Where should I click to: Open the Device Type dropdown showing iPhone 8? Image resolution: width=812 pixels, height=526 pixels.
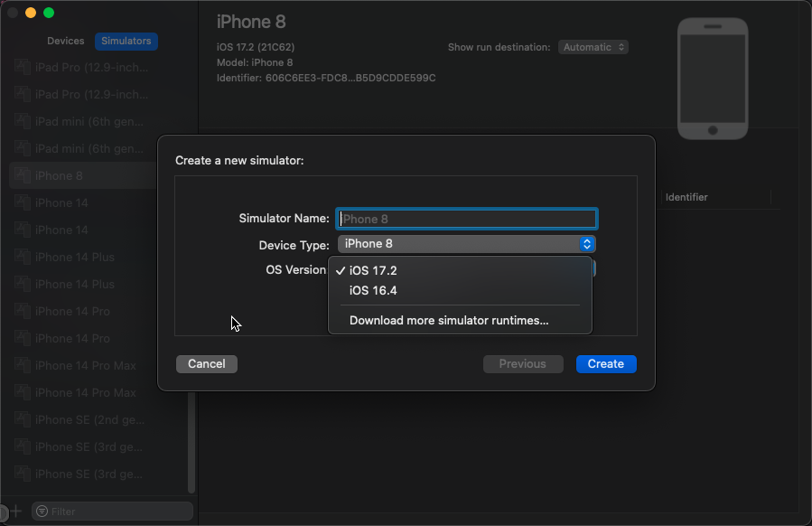(x=467, y=244)
